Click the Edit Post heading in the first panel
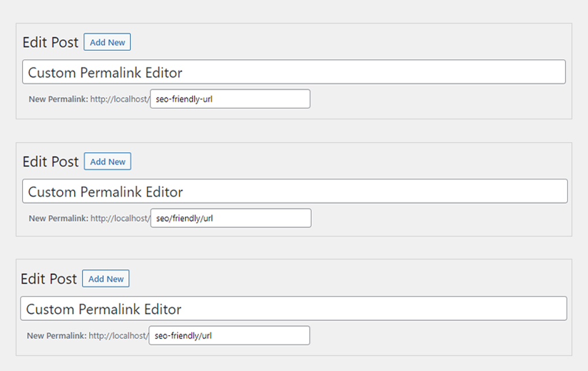Screen dimensions: 588x371 pos(50,42)
